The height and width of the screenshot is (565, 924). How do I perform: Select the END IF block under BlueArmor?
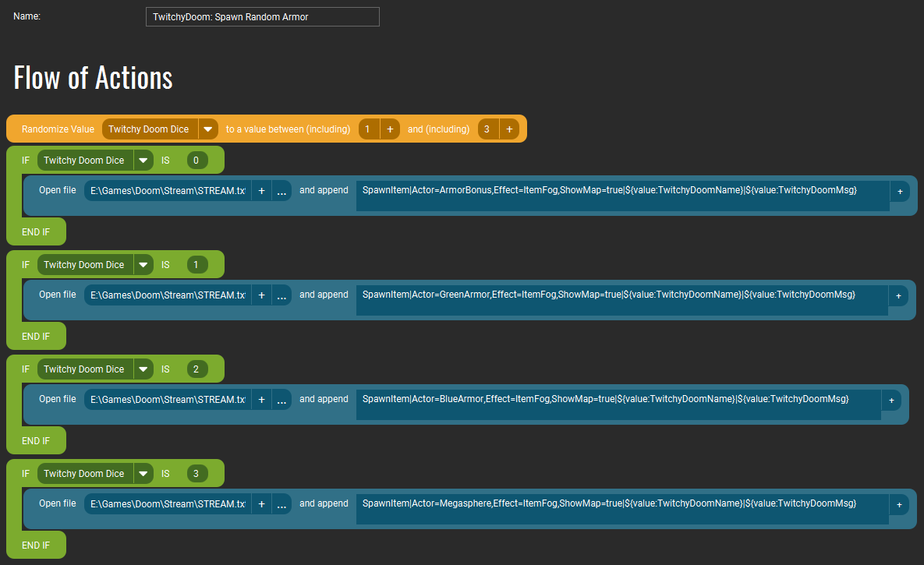point(36,440)
